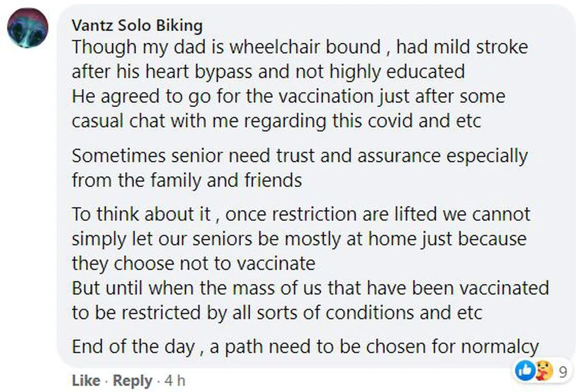Open Vantz Solo Biking's profile picture
The width and height of the screenshot is (582, 392).
pos(28,28)
